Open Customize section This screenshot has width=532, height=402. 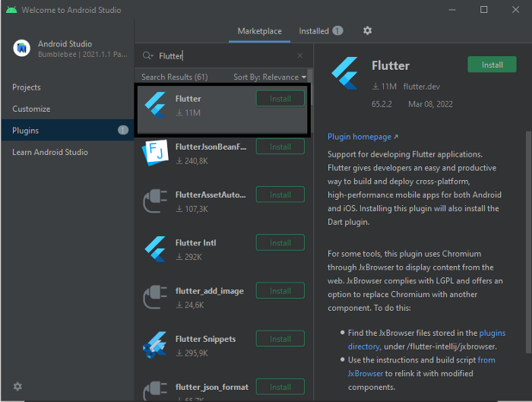pos(31,109)
